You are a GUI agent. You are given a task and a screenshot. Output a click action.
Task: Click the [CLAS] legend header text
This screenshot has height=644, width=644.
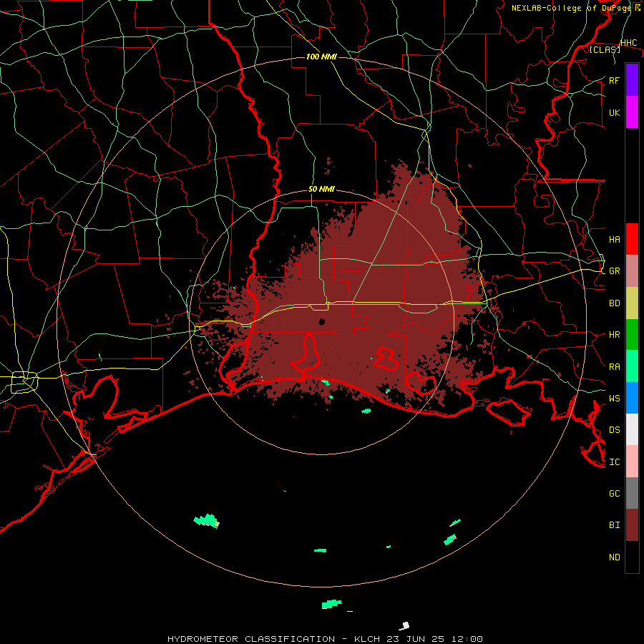click(x=605, y=49)
